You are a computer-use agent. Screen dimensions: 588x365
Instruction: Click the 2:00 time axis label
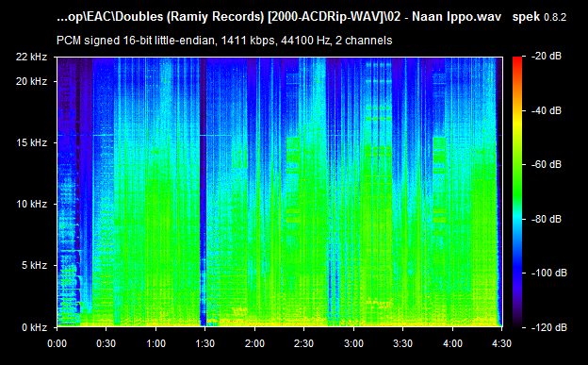click(254, 343)
